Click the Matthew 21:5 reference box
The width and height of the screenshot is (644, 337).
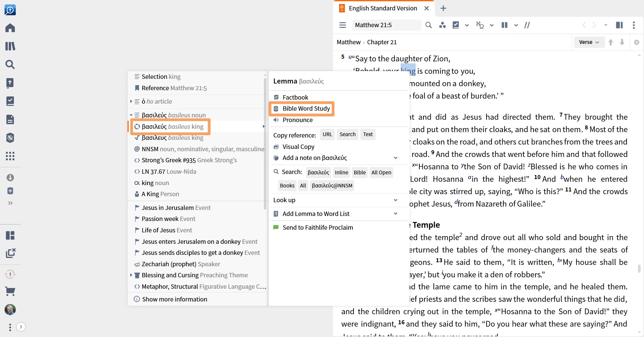[386, 25]
